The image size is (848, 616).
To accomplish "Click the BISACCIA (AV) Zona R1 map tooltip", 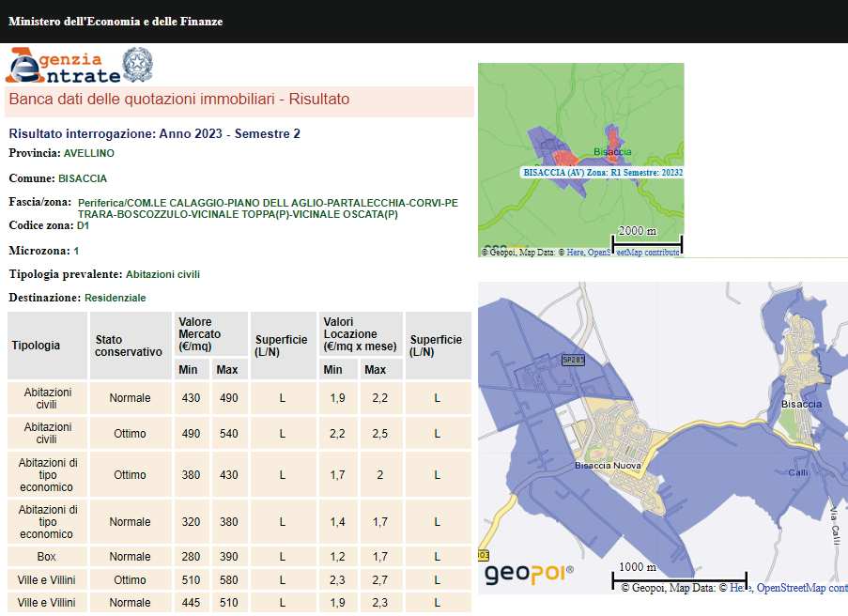I will coord(603,173).
